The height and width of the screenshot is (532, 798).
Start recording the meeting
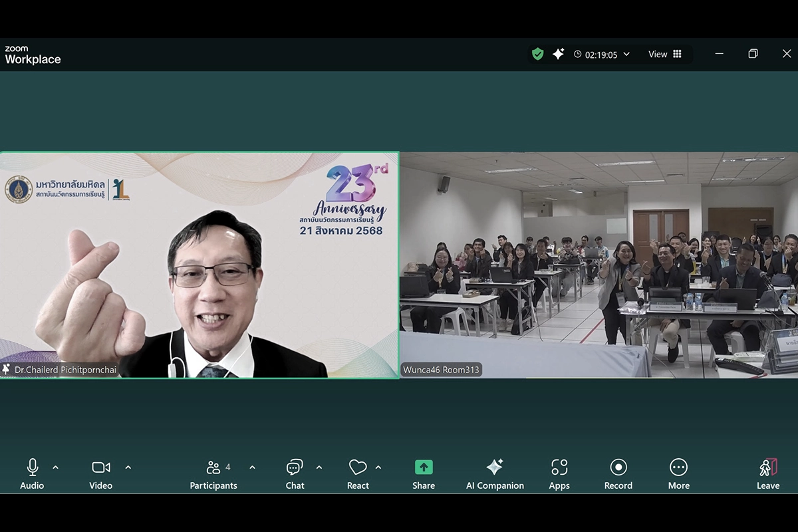point(618,474)
